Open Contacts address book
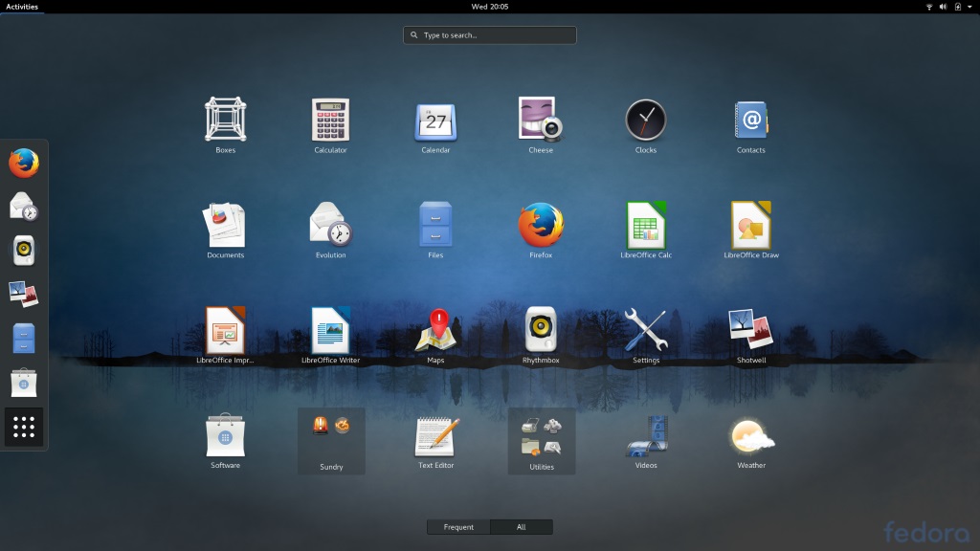Screen dimensions: 980x551 tap(750, 125)
